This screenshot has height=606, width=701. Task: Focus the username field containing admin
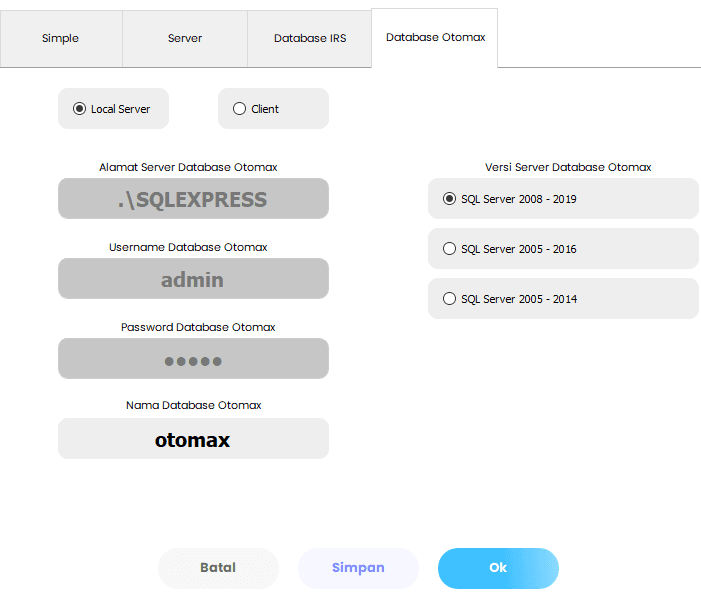193,279
